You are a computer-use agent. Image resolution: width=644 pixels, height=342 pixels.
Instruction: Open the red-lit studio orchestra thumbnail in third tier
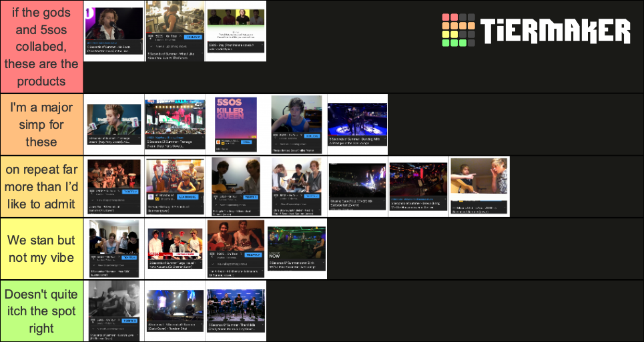tap(418, 186)
